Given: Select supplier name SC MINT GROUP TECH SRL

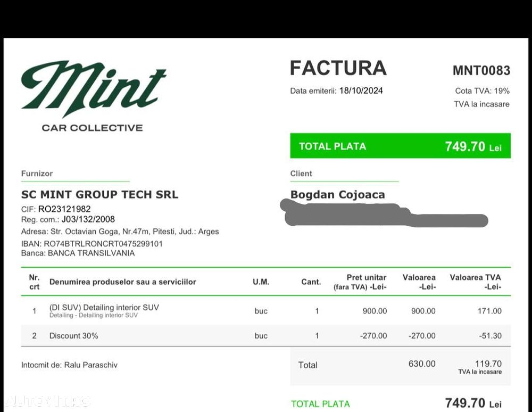Looking at the screenshot, I should pos(99,195).
